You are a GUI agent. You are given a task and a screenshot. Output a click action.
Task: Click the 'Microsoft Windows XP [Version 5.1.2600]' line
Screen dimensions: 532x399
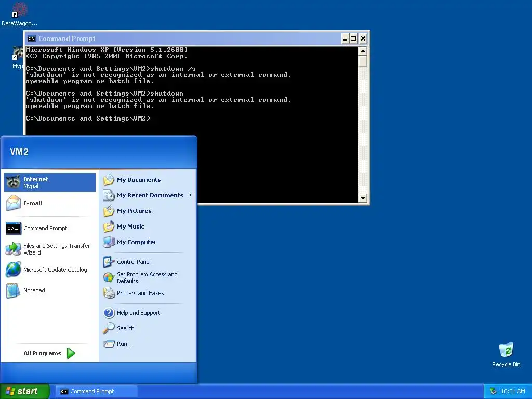[107, 49]
